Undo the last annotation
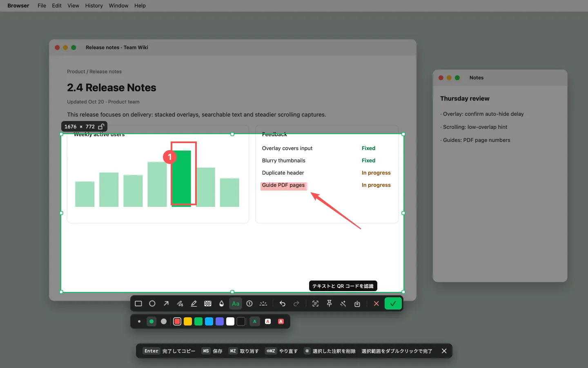The width and height of the screenshot is (588, 368). pos(283,304)
